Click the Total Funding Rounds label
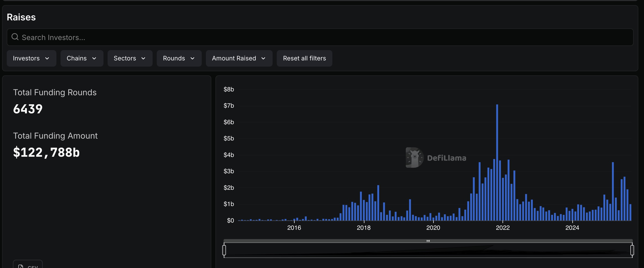 click(x=55, y=92)
